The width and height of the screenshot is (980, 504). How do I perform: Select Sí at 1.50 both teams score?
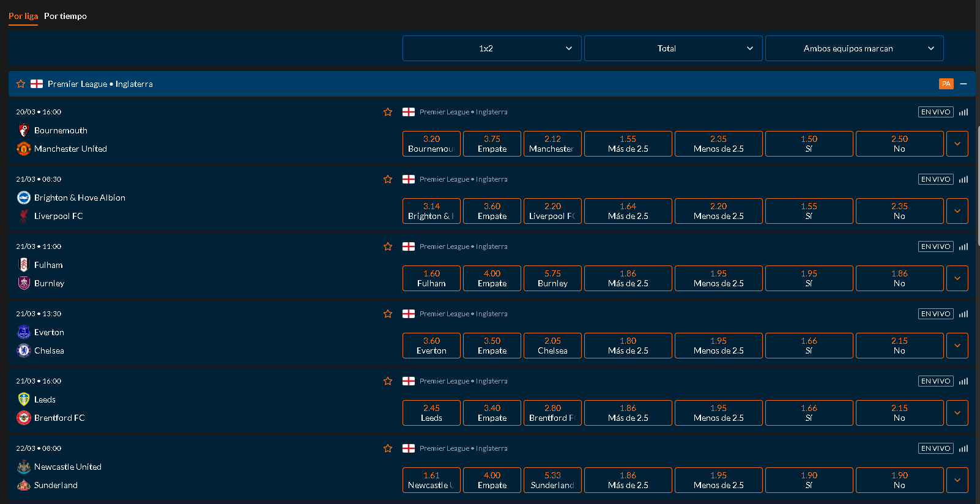pos(809,144)
